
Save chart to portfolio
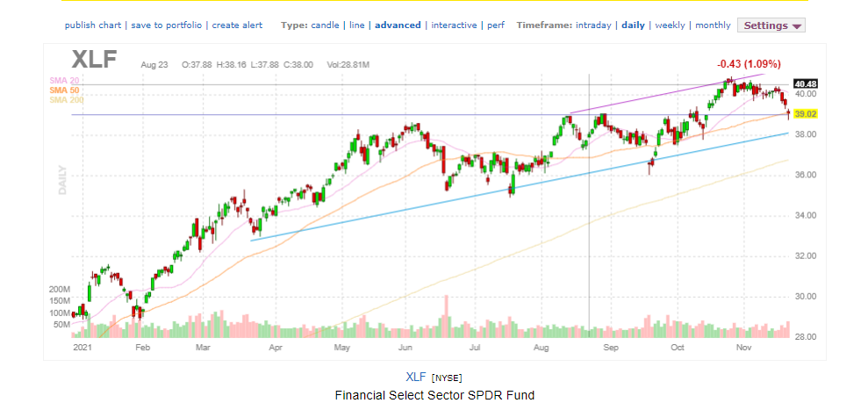168,25
